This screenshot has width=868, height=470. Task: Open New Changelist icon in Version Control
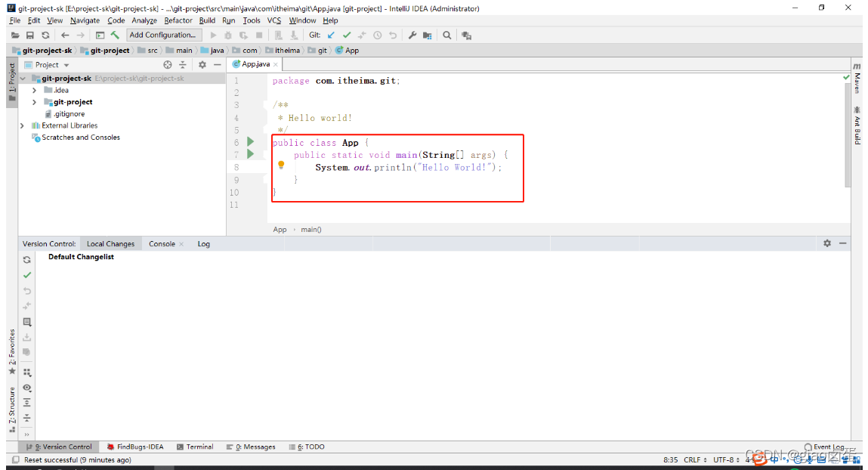coord(26,322)
